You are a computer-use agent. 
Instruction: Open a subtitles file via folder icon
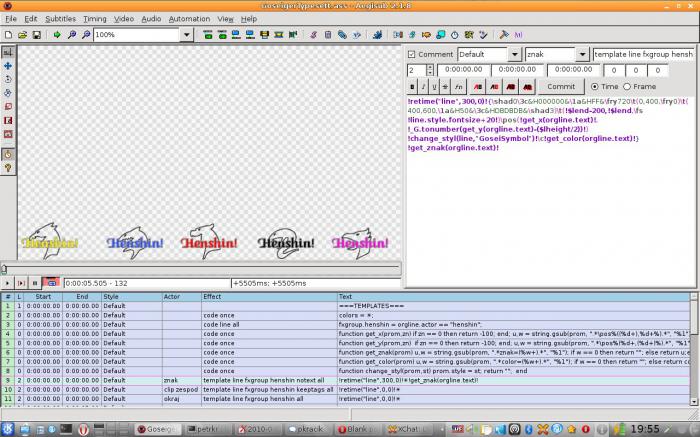click(x=22, y=35)
